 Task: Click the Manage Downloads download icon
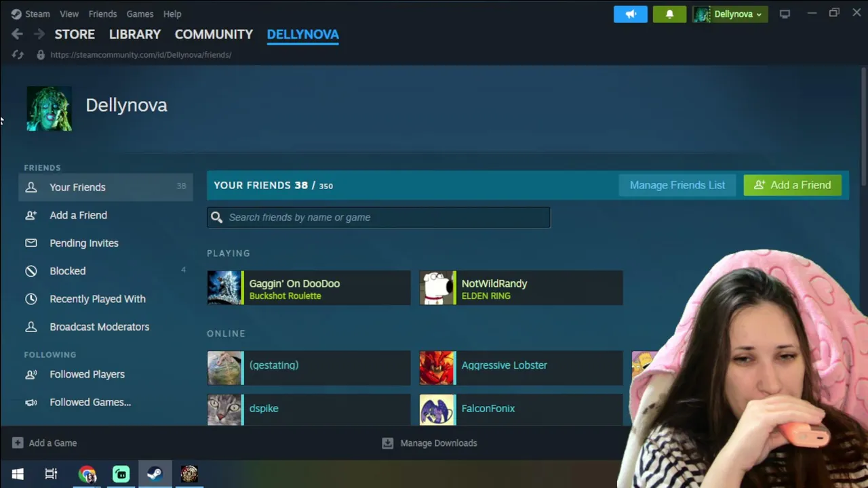point(387,443)
